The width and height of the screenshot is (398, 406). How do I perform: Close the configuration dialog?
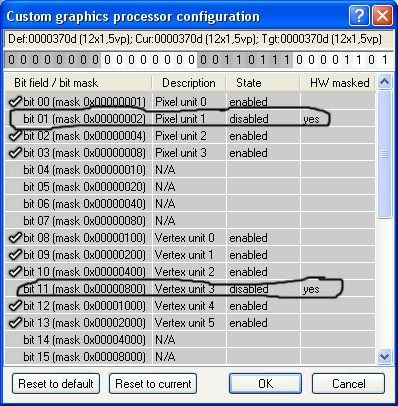[x=382, y=16]
